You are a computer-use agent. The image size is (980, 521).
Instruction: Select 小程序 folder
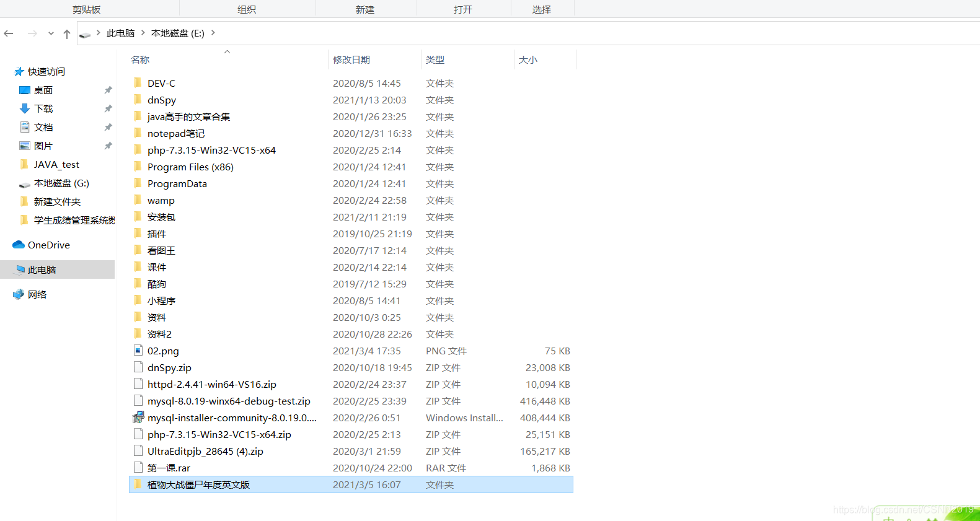pyautogui.click(x=162, y=301)
